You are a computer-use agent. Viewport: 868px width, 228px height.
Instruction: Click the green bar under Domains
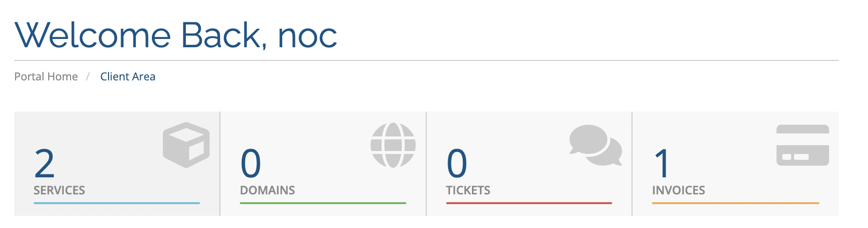pos(323,203)
